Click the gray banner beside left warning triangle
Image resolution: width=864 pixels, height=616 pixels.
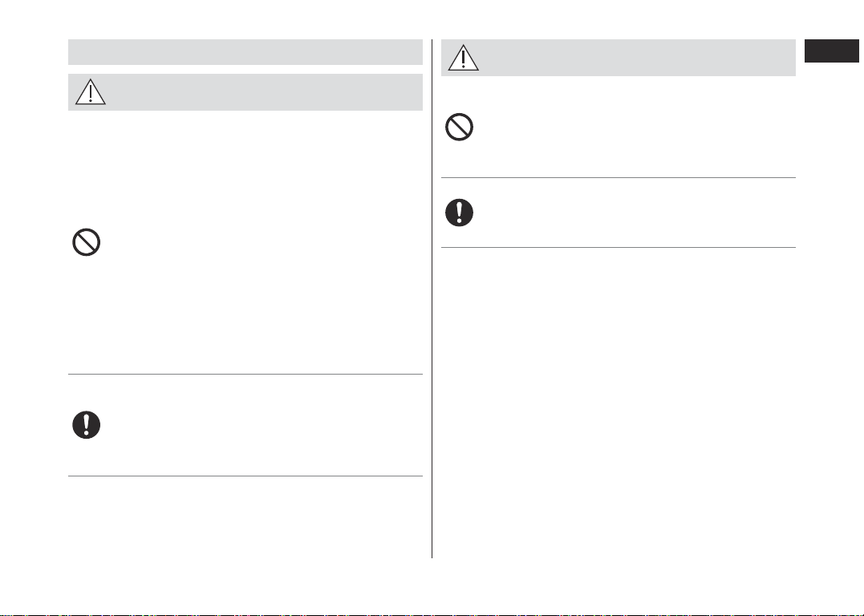265,92
